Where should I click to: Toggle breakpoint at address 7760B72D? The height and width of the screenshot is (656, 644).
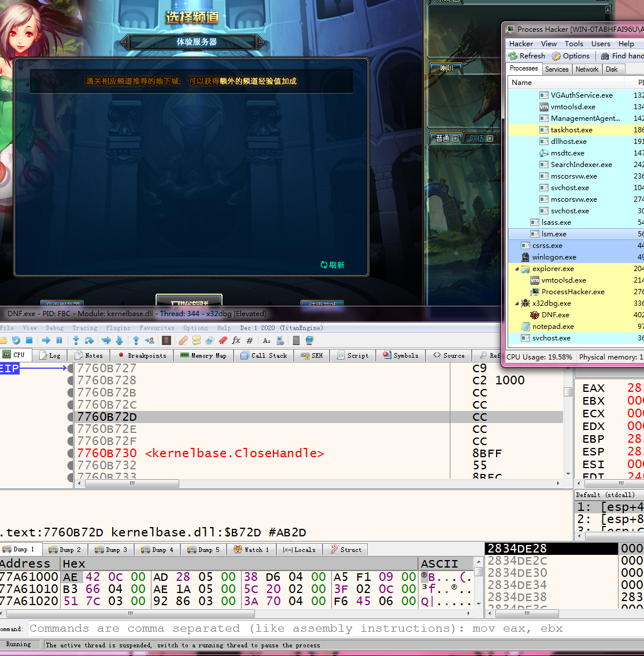coord(70,417)
